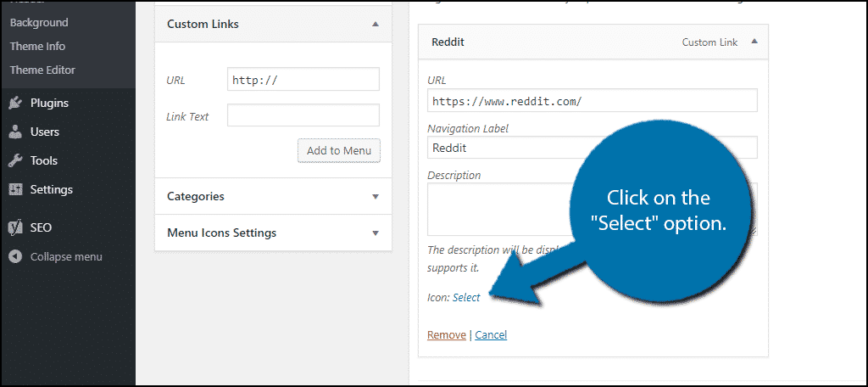Viewport: 868px width, 387px height.
Task: Open the Background menu item
Action: [x=39, y=22]
